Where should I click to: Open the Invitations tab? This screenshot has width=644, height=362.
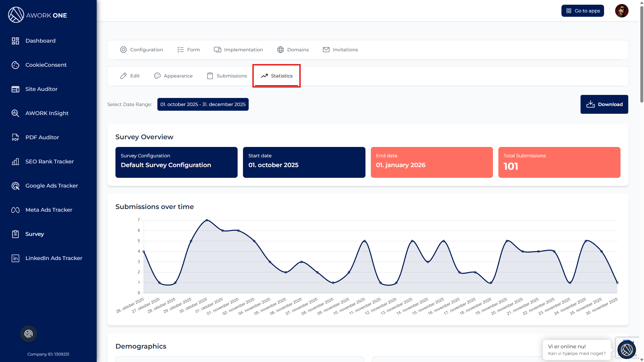coord(340,50)
